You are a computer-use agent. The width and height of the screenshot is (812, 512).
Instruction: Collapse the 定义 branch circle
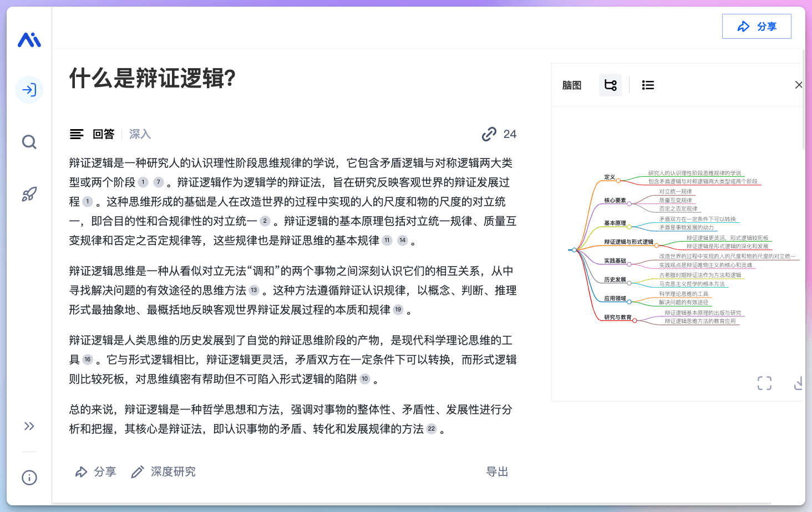pos(618,181)
